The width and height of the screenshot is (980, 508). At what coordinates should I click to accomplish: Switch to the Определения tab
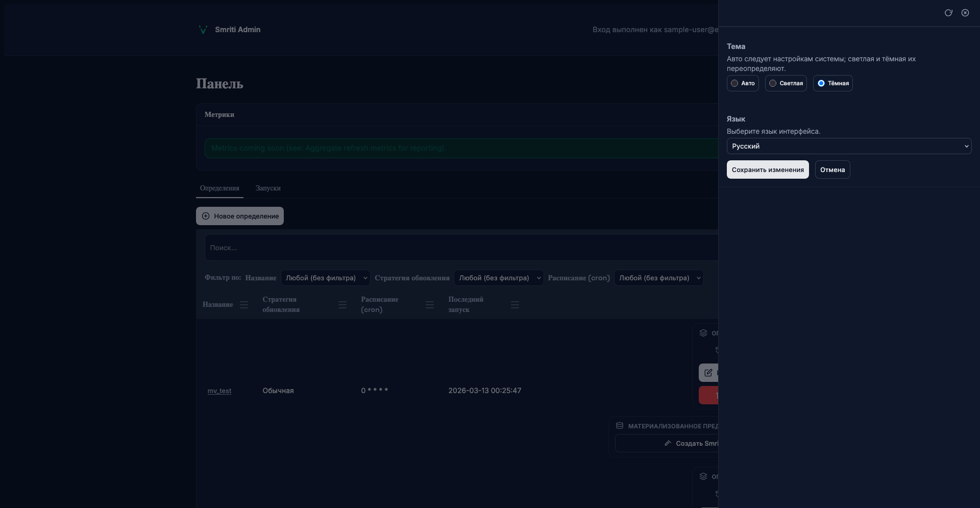point(219,188)
